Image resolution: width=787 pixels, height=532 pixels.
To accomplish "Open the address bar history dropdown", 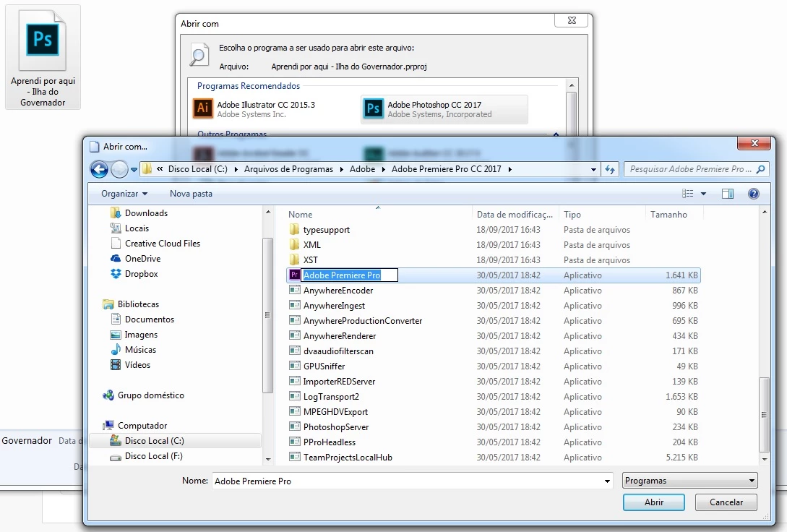I will 593,170.
